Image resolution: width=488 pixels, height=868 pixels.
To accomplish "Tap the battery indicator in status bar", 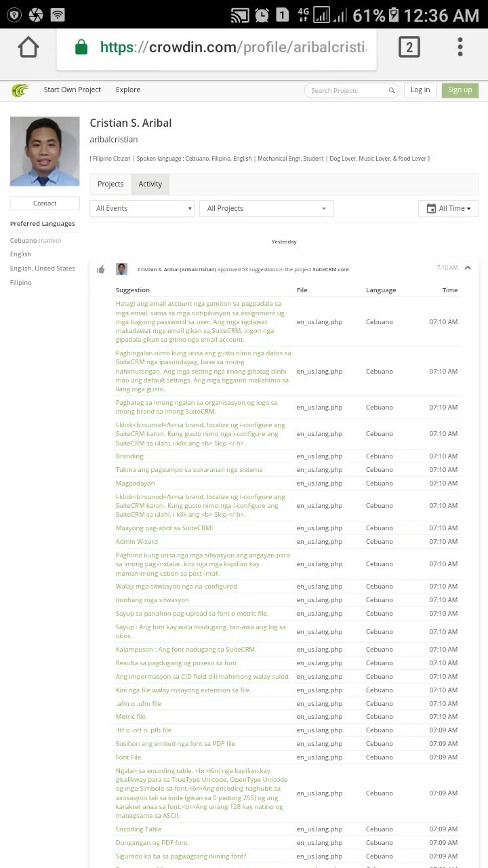I will click(x=393, y=15).
